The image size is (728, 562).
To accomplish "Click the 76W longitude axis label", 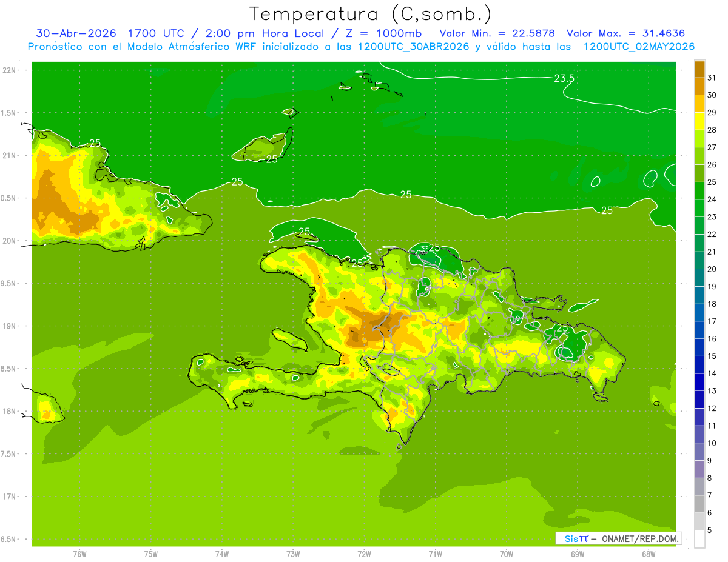I will pyautogui.click(x=79, y=554).
